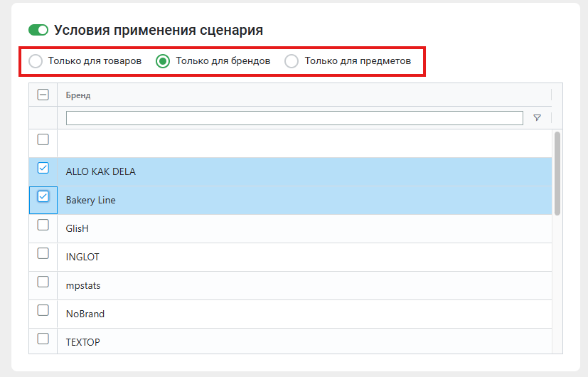Screen dimensions: 588x377
Task: Choose the Только для предметов radio option
Action: [x=292, y=61]
